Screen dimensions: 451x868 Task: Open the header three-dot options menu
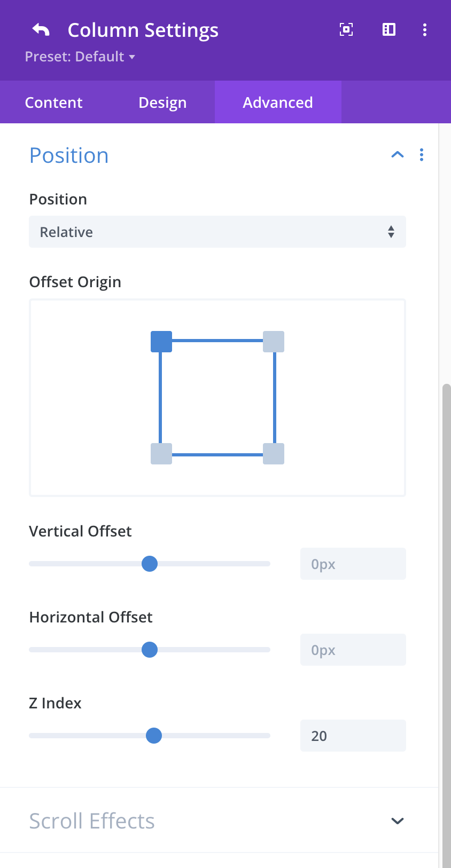click(x=425, y=30)
